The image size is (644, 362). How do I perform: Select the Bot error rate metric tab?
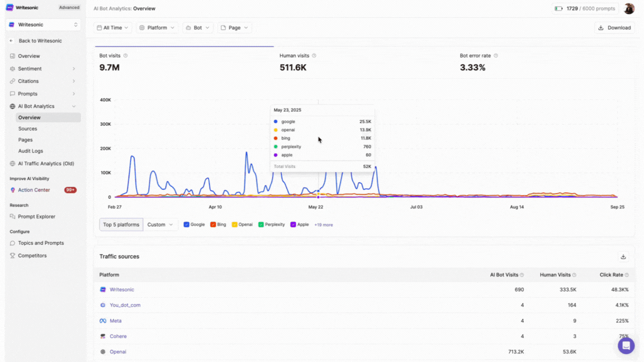[544, 63]
